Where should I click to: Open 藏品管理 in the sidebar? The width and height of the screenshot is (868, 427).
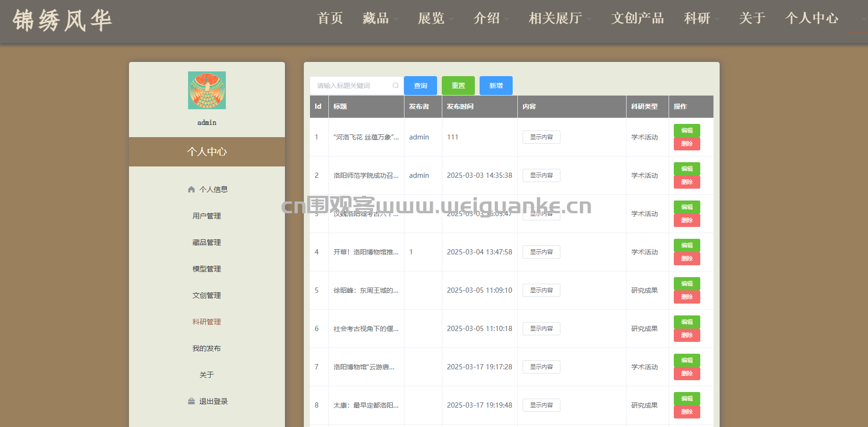pyautogui.click(x=206, y=243)
